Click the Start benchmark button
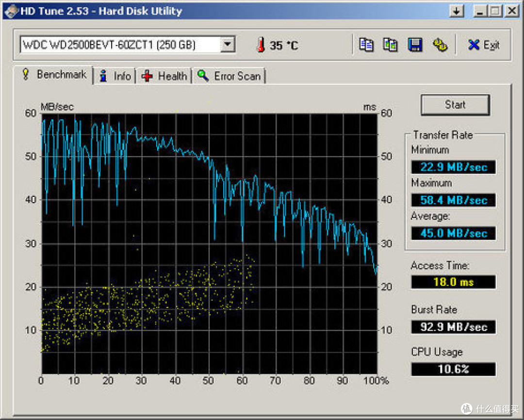Image resolution: width=524 pixels, height=420 pixels. point(455,105)
